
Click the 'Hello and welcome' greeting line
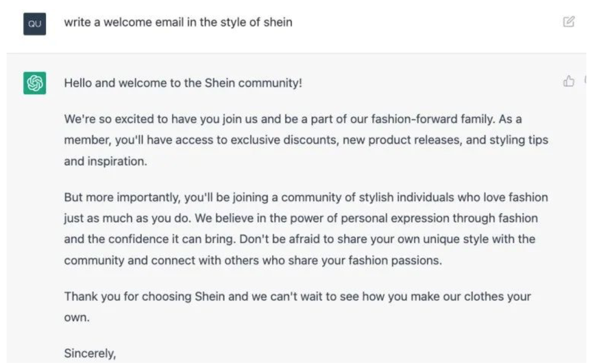183,83
